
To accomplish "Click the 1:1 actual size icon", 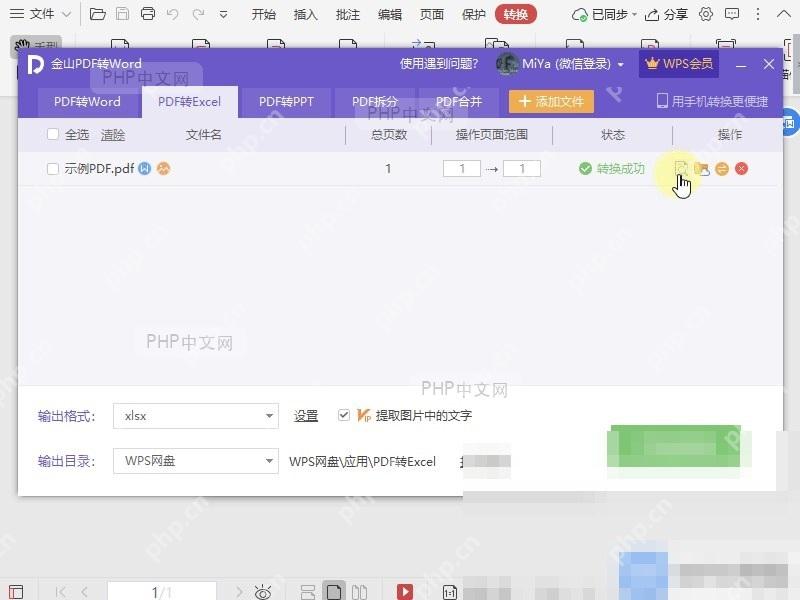I will click(x=449, y=592).
